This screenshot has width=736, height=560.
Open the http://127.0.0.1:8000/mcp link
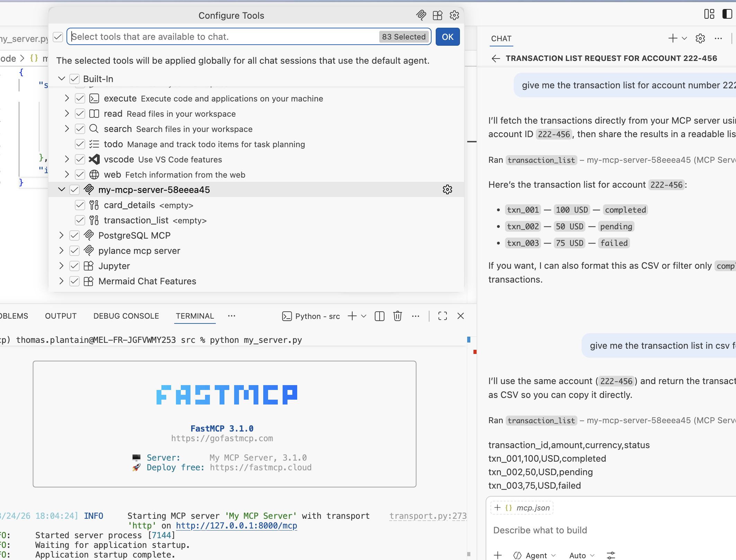click(x=237, y=526)
